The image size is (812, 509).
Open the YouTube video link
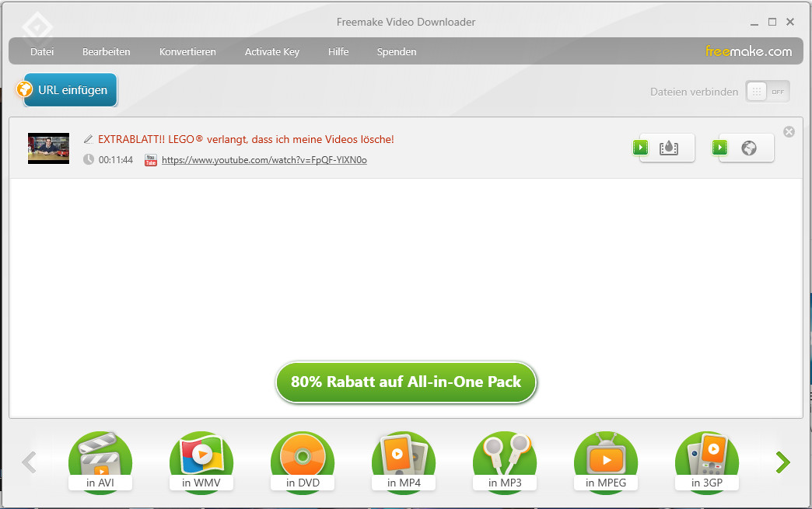pos(264,161)
